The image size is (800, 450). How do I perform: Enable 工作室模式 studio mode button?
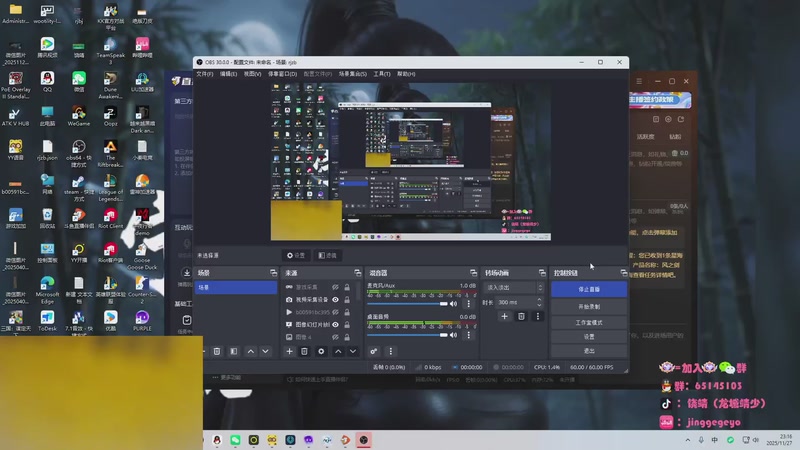click(589, 322)
